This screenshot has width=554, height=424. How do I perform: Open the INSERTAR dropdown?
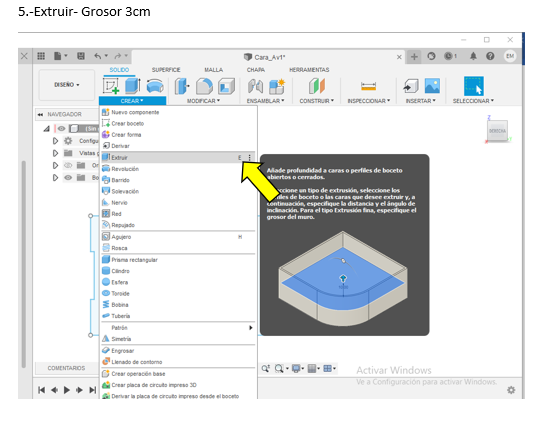[420, 101]
